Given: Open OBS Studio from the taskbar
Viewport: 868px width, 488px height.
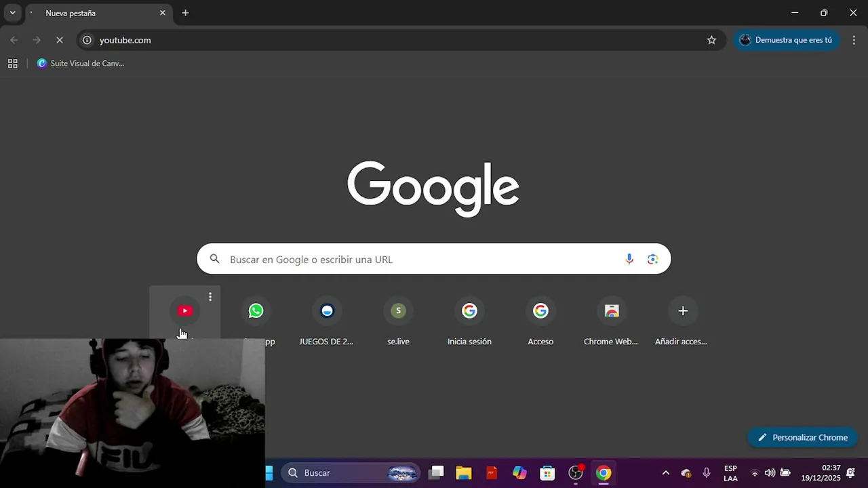Looking at the screenshot, I should [576, 472].
